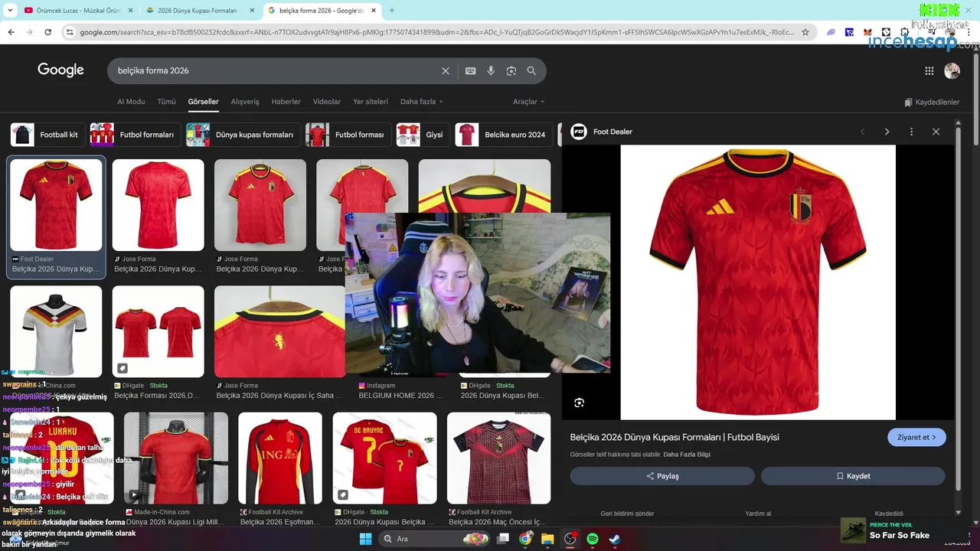Select the Dünya kupası formaları filter chip

click(243, 135)
